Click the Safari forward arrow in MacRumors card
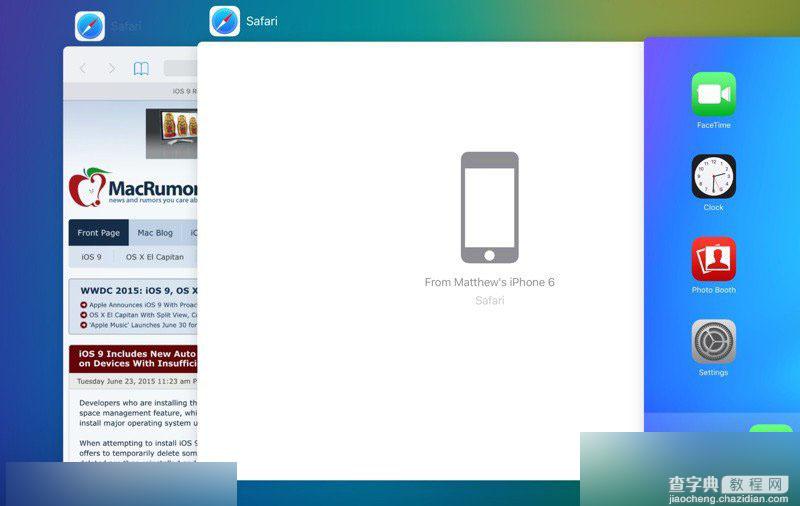The width and height of the screenshot is (800, 506). tap(111, 68)
